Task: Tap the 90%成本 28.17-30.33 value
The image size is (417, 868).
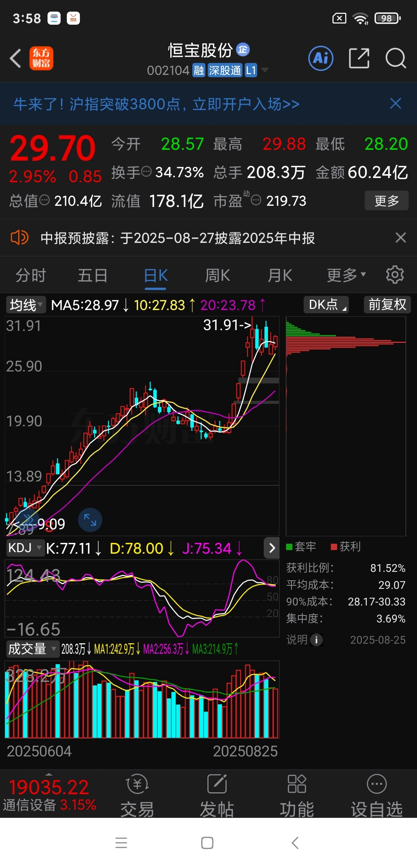Action: point(376,602)
